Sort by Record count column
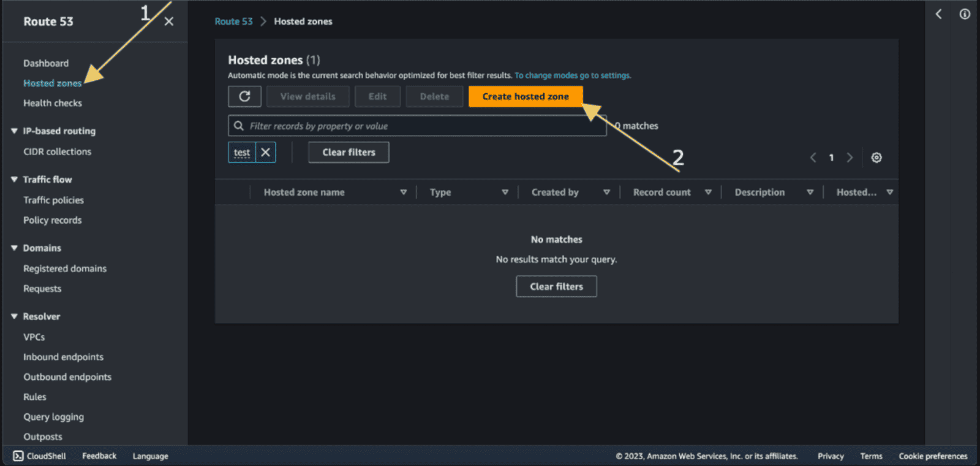Screen dimensions: 980x466 [661, 192]
